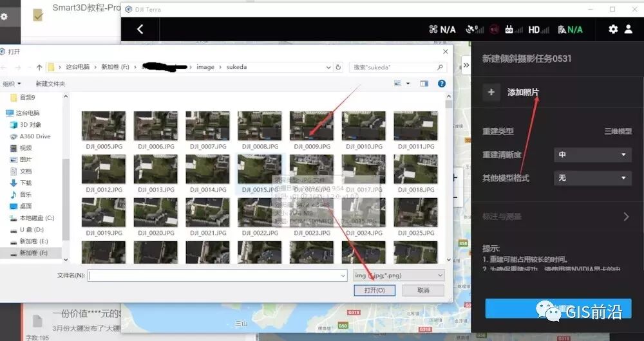Screen dimensions: 644x341
Task: Expand 标注与测量 section chevron
Action: pyautogui.click(x=626, y=216)
